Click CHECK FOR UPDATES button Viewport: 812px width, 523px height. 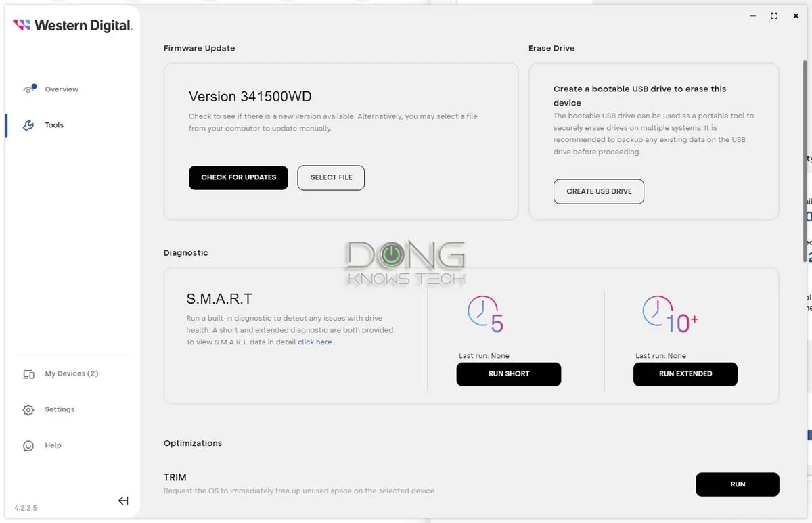pos(238,177)
